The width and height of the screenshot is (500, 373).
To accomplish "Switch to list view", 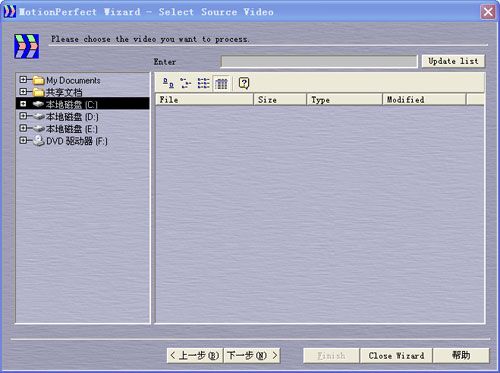I will (203, 83).
